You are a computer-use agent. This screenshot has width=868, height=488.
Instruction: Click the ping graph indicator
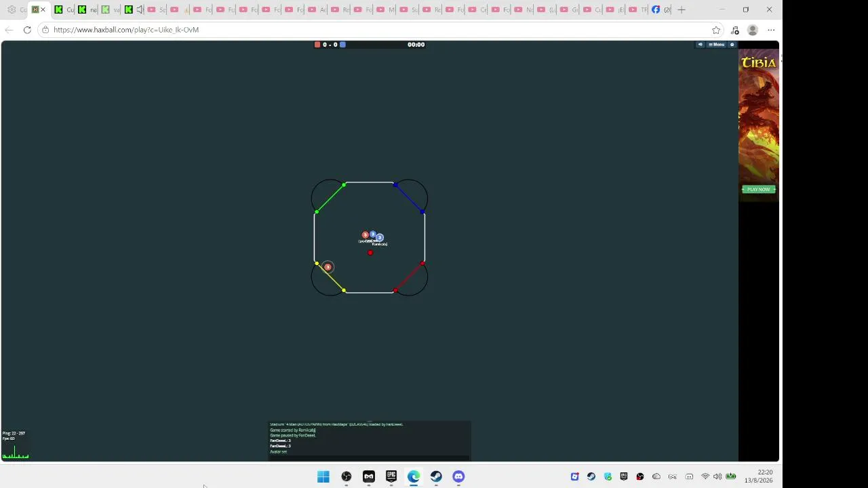click(x=16, y=451)
